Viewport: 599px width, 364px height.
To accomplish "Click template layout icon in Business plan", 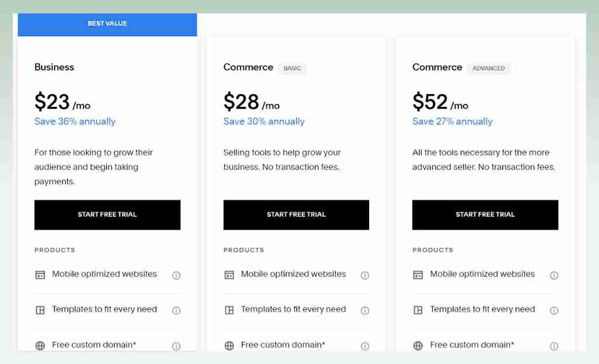I will [40, 310].
